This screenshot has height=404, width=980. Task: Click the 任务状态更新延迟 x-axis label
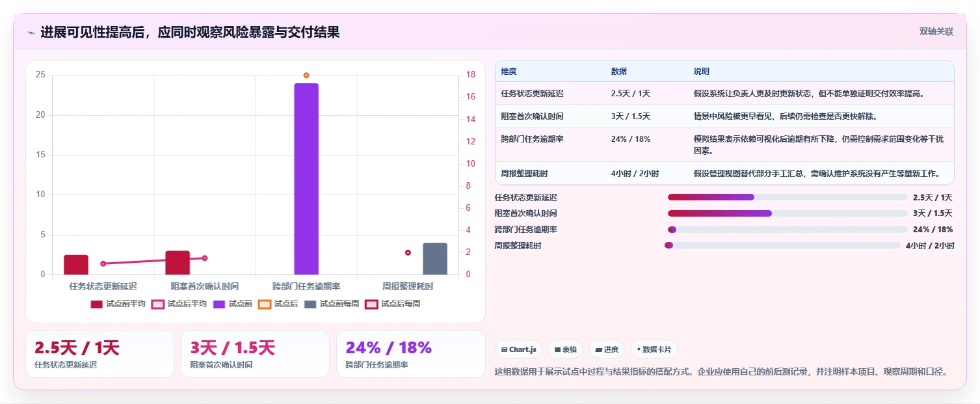coord(103,286)
